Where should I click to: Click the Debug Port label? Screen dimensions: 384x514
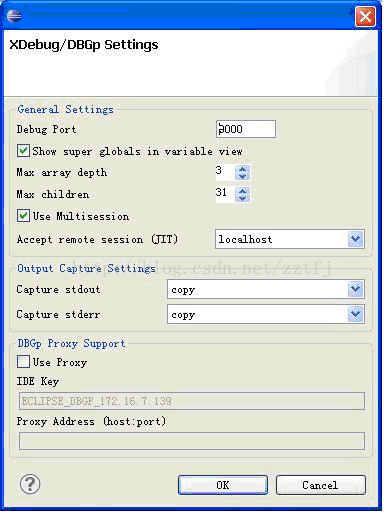click(x=46, y=129)
